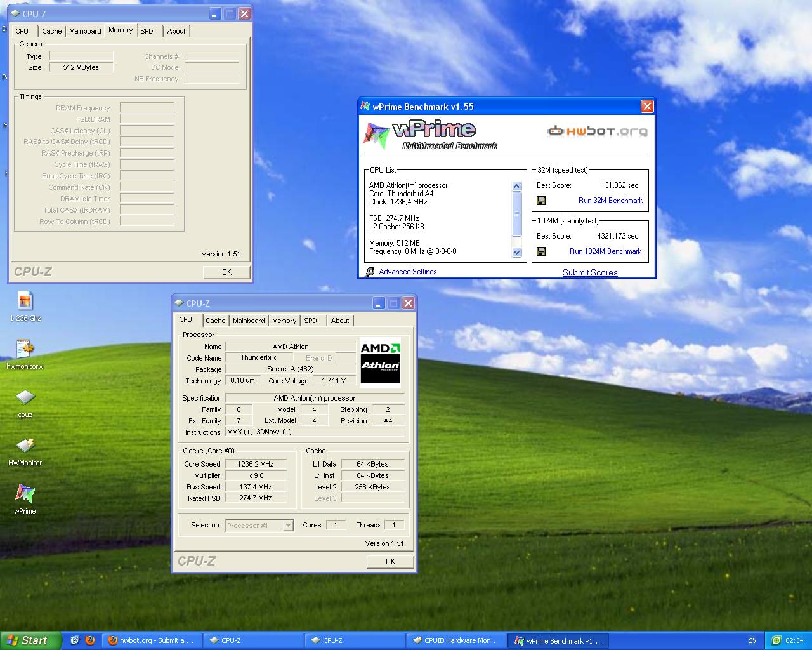Click the CPU List scrollbar down arrow
Viewport: 812px width, 650px height.
(516, 252)
